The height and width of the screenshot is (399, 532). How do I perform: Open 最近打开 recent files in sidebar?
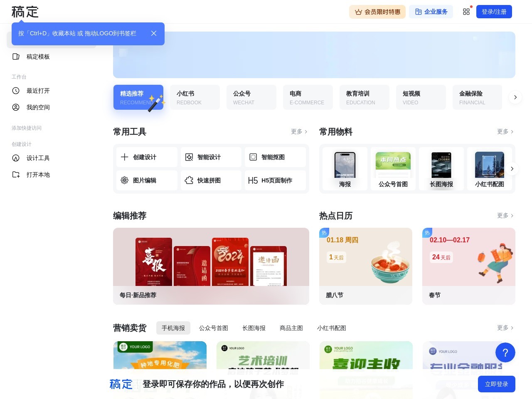tap(38, 91)
